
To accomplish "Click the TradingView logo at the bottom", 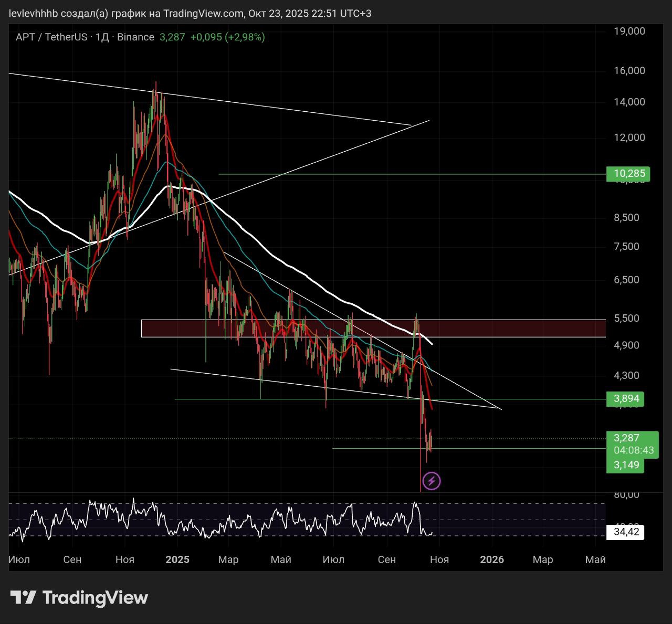I will click(x=79, y=598).
